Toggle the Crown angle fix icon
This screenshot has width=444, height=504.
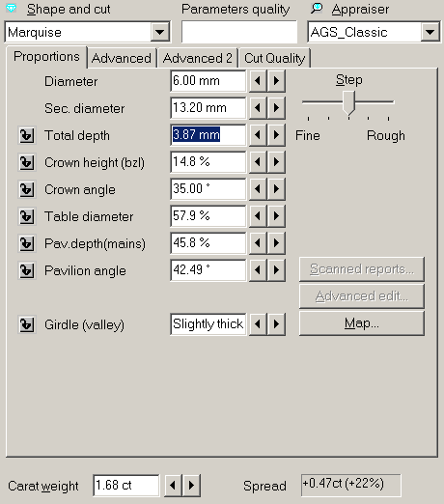click(27, 189)
